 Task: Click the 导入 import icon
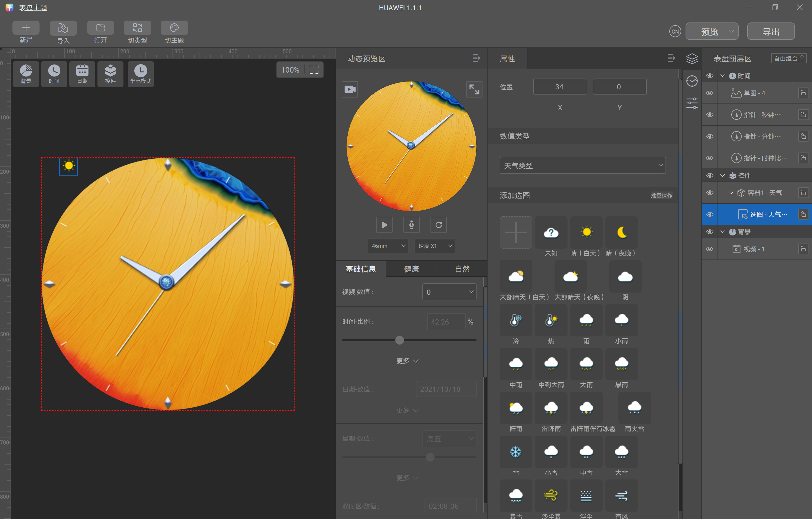click(x=63, y=28)
